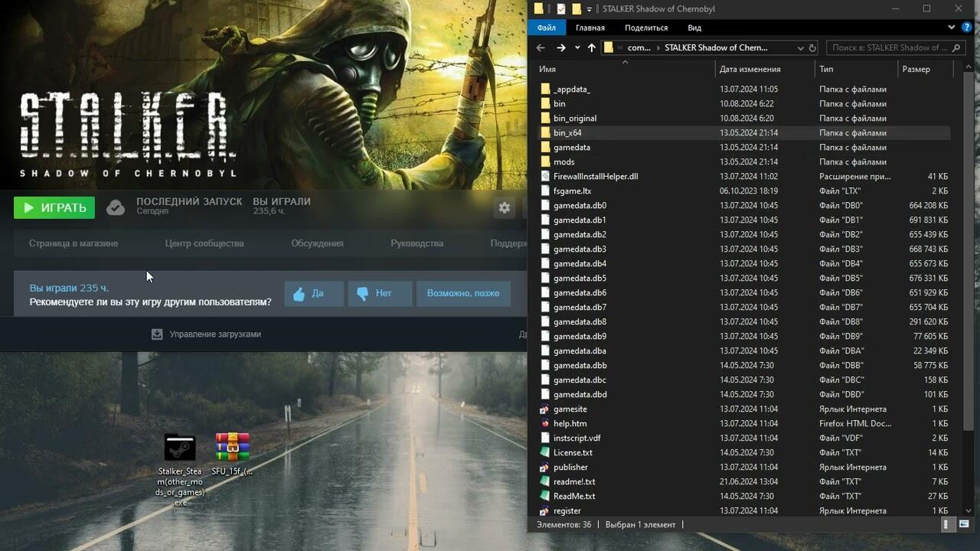This screenshot has height=551, width=980.
Task: Switch to the Вид ribbon tab
Action: [x=694, y=28]
